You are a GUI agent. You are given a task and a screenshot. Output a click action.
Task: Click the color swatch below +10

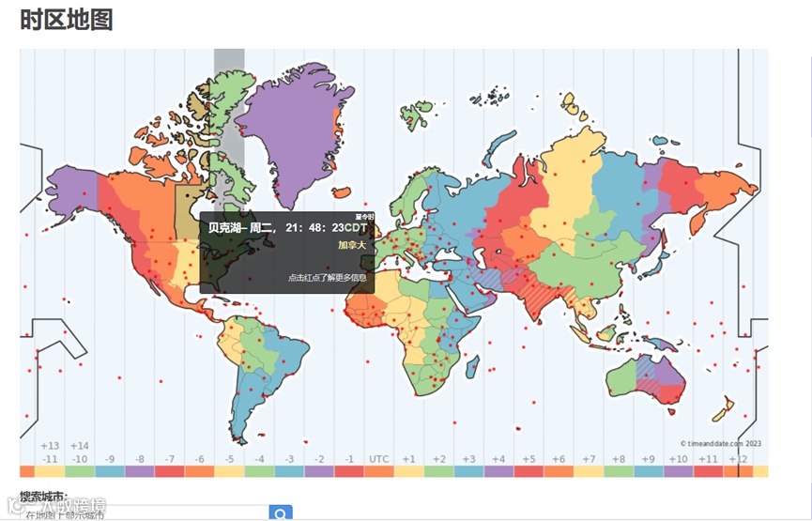679,471
